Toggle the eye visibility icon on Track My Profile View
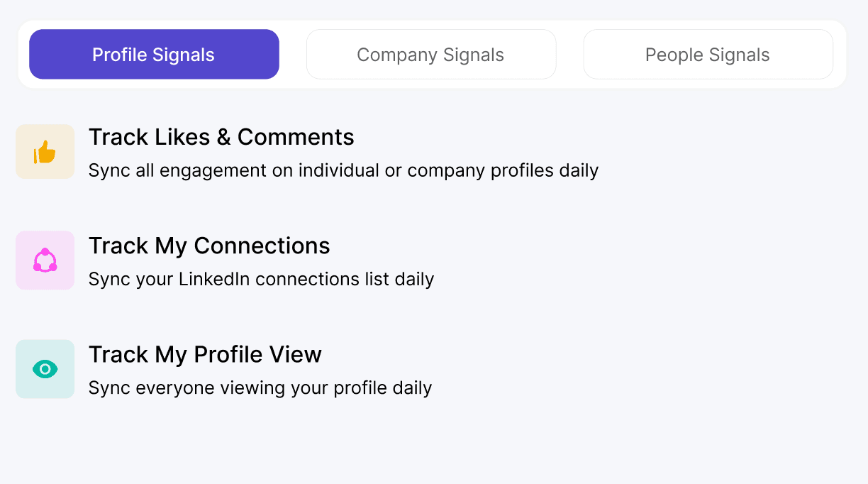Image resolution: width=868 pixels, height=484 pixels. [x=45, y=369]
